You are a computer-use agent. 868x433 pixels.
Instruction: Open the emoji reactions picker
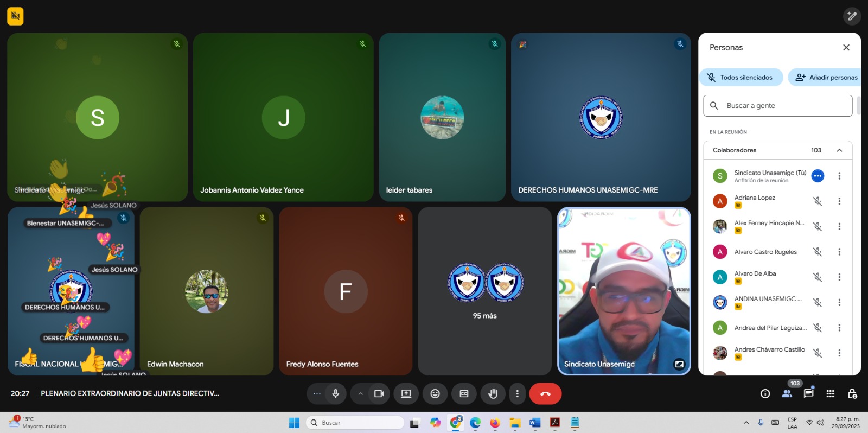[x=435, y=394]
